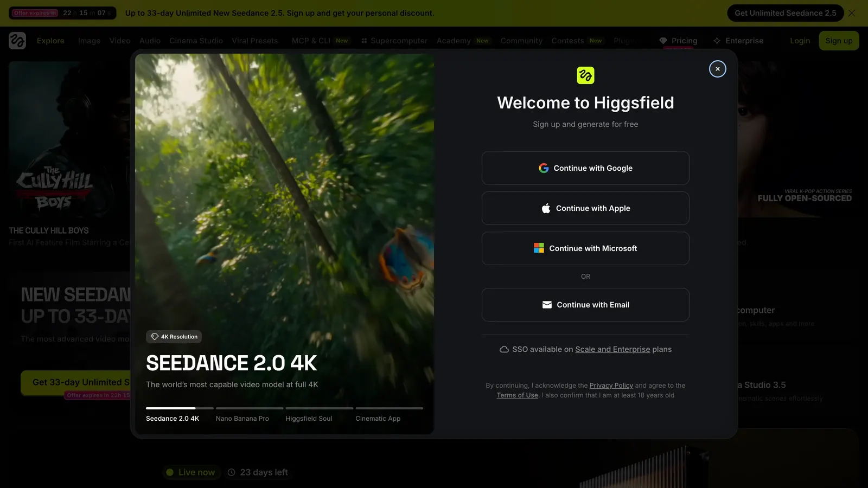Open the Audio menu

click(150, 41)
